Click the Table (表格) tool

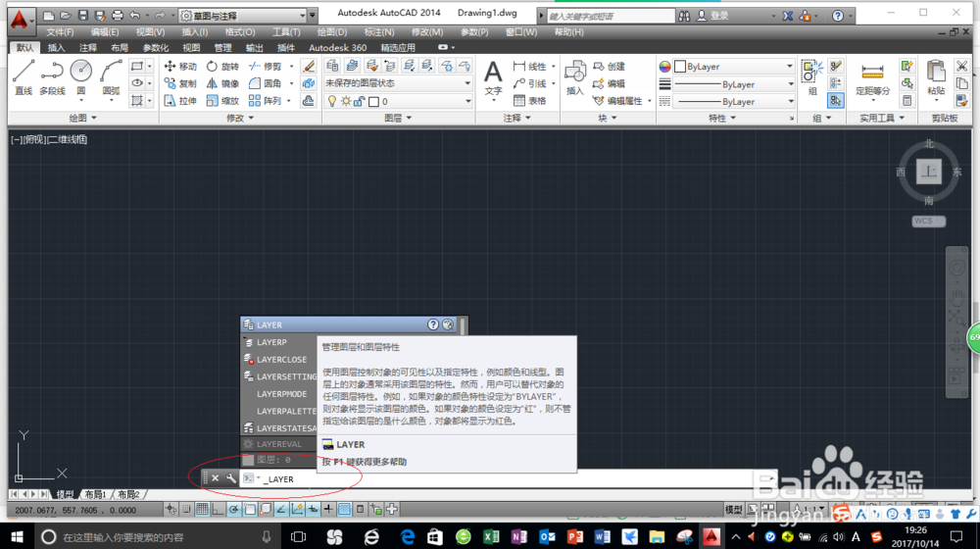pos(530,100)
